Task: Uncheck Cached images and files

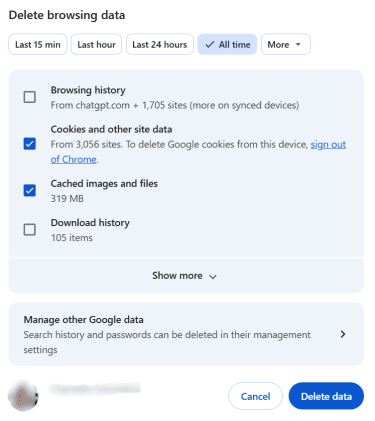Action: tap(30, 190)
